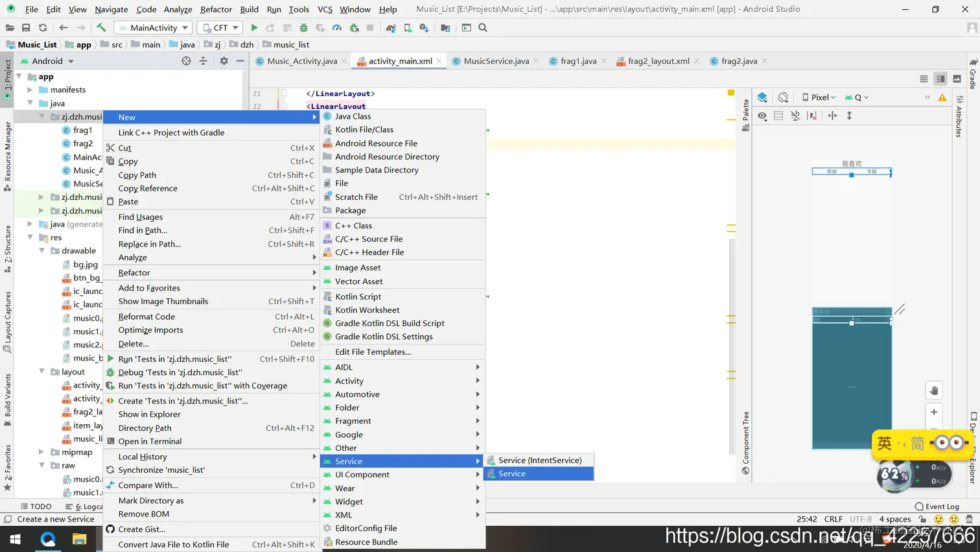Select frag1 class in project tree

[77, 130]
